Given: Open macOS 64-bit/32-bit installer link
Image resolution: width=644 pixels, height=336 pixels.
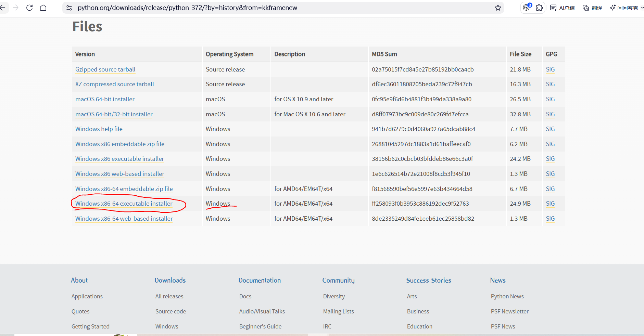Looking at the screenshot, I should (114, 114).
